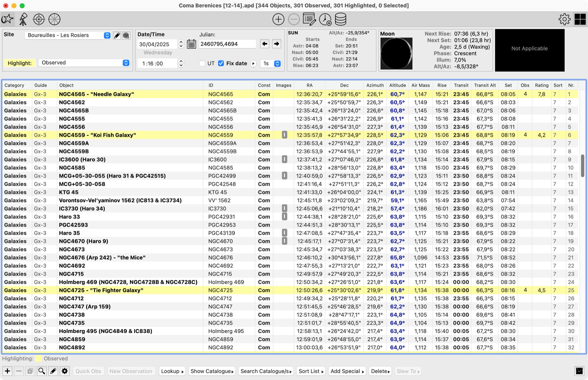588x380 pixels.
Task: Select the telescope observer icon
Action: pos(23,19)
